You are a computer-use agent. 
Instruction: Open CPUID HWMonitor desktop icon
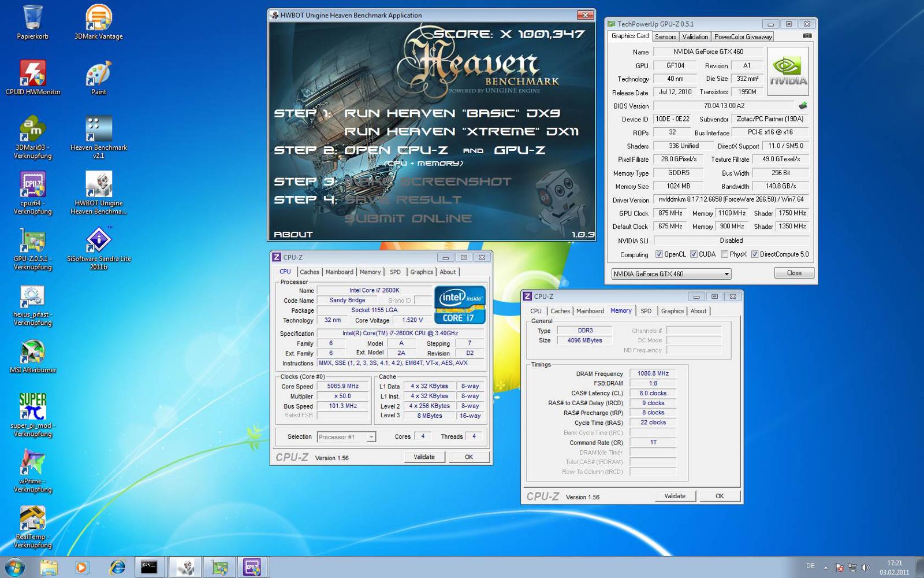click(x=33, y=77)
